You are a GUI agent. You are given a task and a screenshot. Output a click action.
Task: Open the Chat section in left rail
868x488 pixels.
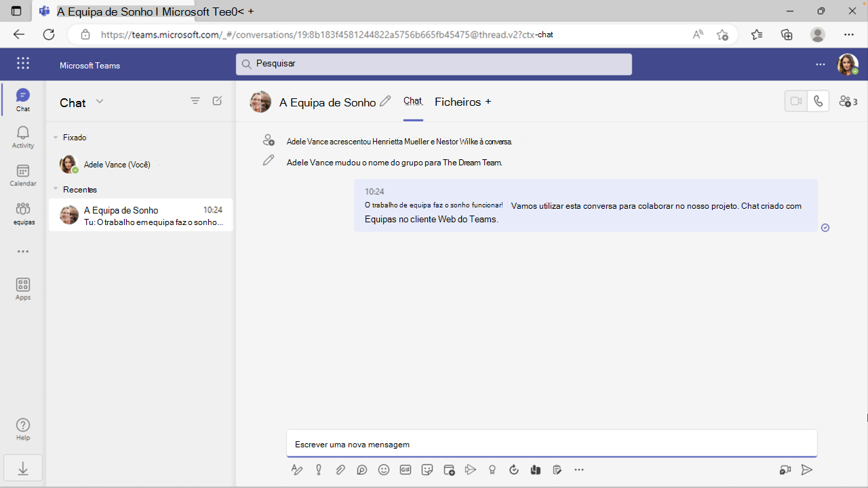tap(23, 99)
